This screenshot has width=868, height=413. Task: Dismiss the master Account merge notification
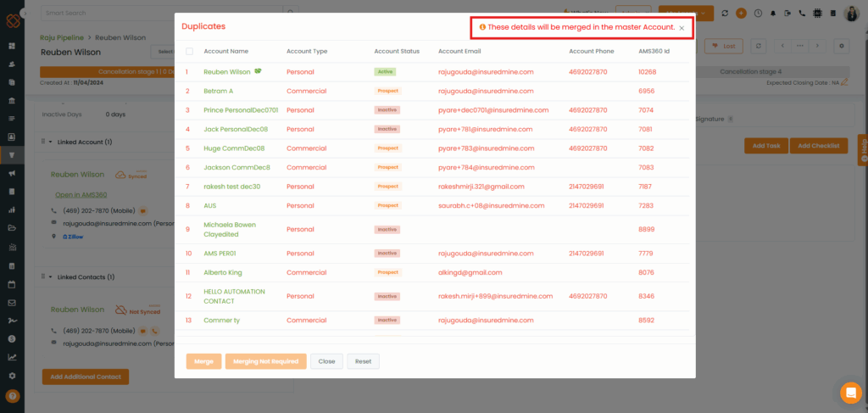[x=682, y=28]
